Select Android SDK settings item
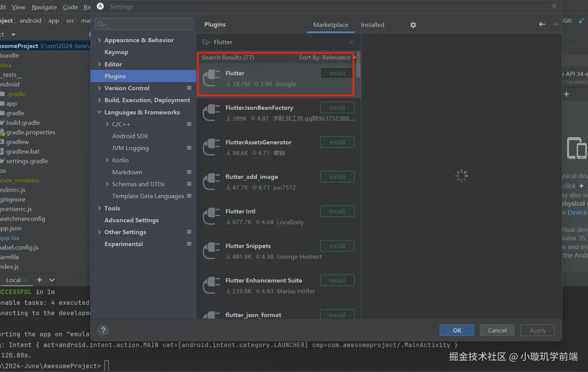This screenshot has width=588, height=372. point(130,136)
